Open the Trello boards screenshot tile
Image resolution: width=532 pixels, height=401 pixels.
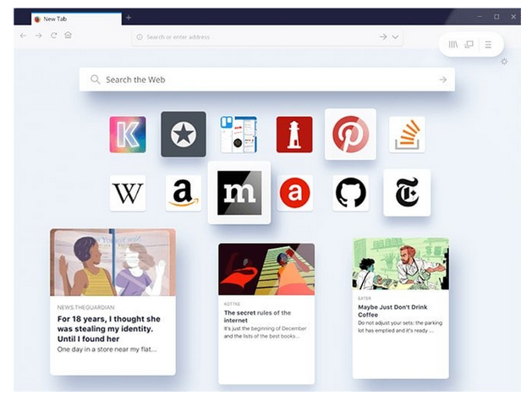point(239,135)
